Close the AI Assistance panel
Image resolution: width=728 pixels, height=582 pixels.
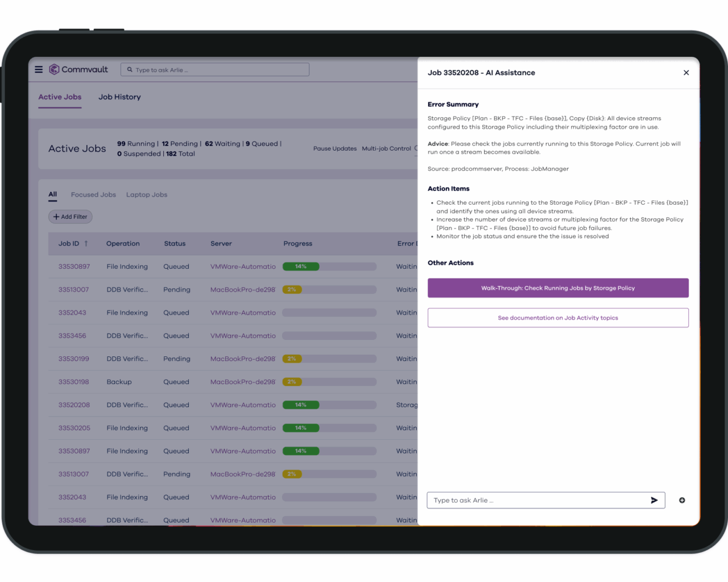click(x=686, y=73)
